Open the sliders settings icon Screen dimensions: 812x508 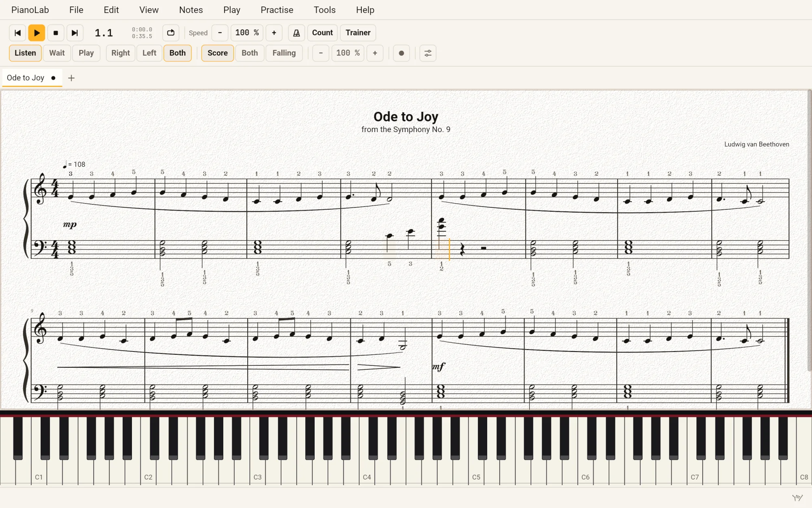point(428,53)
